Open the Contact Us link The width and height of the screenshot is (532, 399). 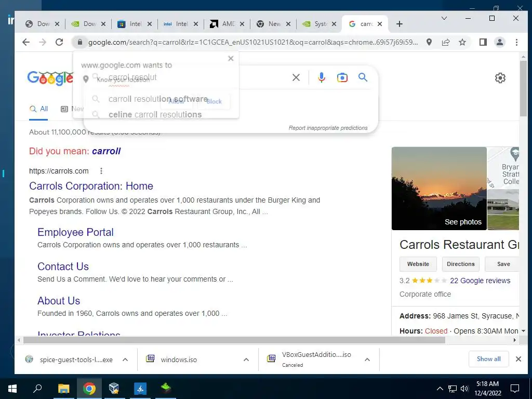pos(63,267)
